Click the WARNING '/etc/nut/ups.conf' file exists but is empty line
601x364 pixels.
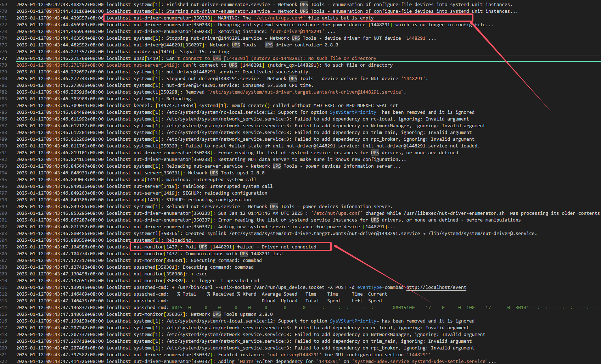coord(195,18)
